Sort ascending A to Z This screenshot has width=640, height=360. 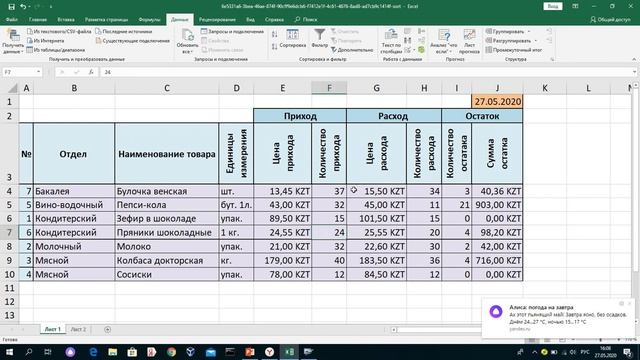(x=275, y=35)
